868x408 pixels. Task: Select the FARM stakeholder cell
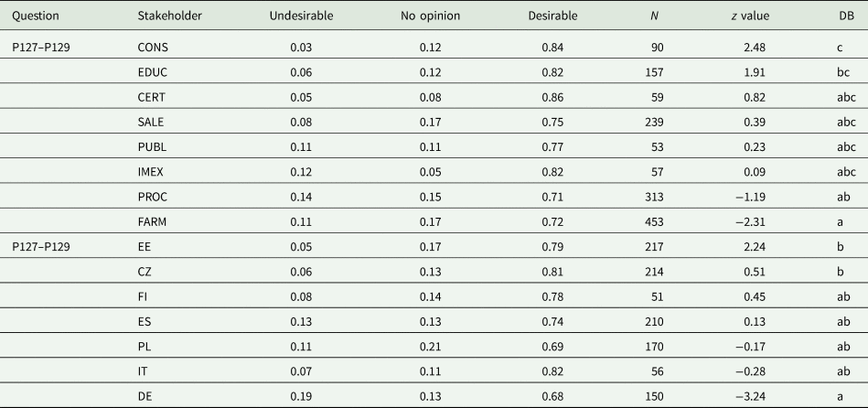tap(152, 220)
